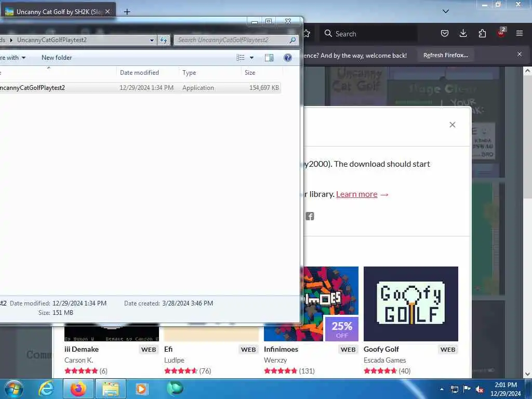The height and width of the screenshot is (399, 532).
Task: Change view icon in Explorer toolbar
Action: [x=241, y=58]
